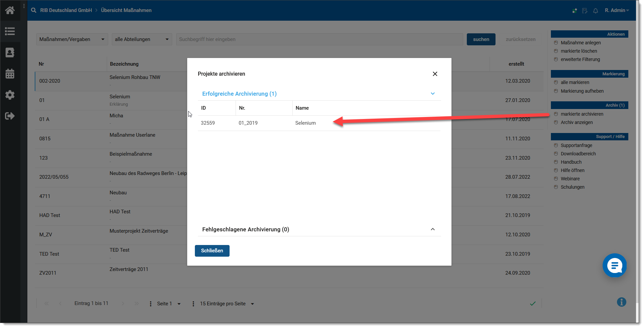Click the green status icon in header
This screenshot has height=328, width=644.
point(575,11)
